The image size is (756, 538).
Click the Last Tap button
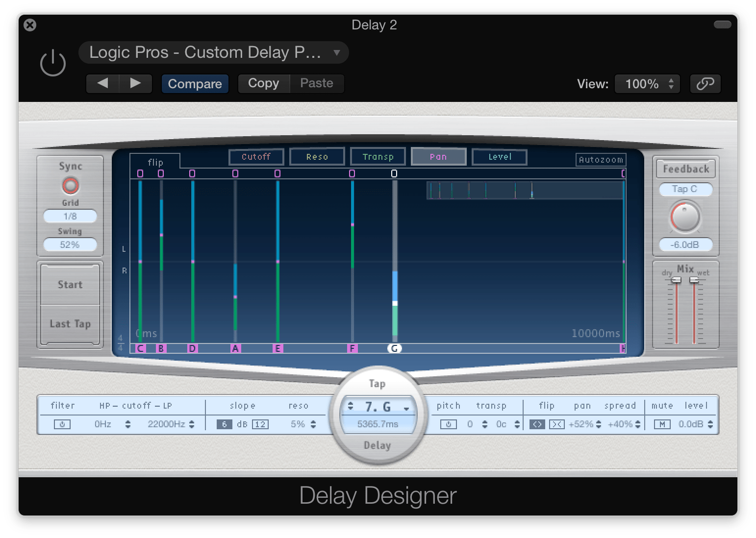pyautogui.click(x=70, y=324)
